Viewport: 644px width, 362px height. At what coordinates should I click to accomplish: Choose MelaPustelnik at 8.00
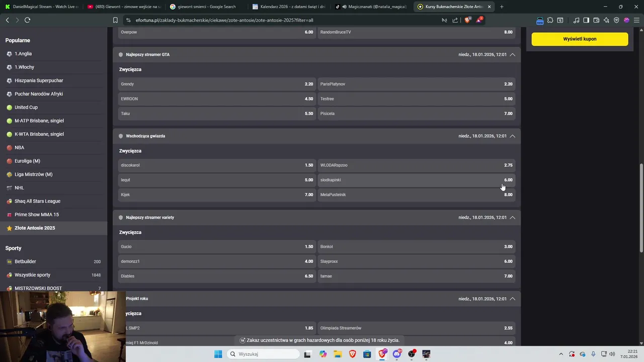[417, 195]
